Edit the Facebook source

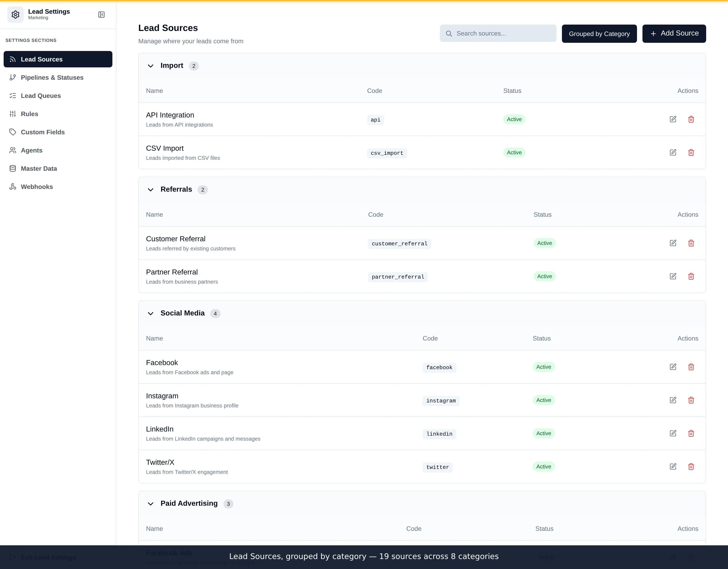(x=673, y=367)
